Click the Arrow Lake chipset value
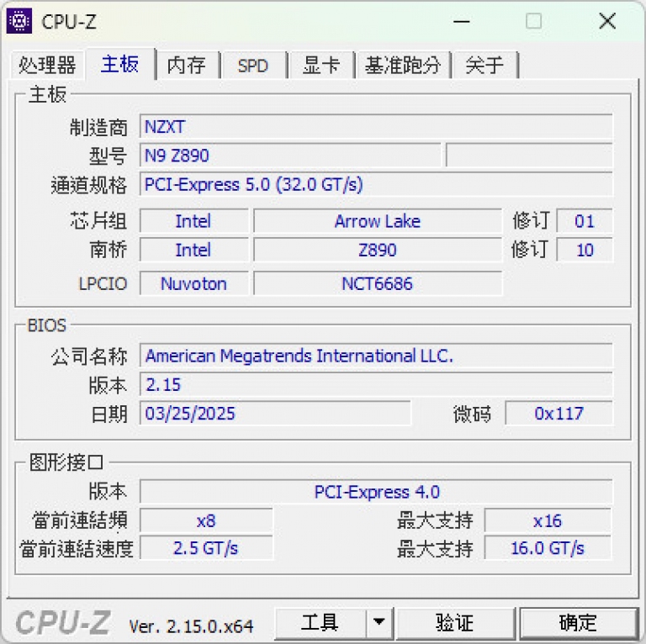 pos(378,221)
